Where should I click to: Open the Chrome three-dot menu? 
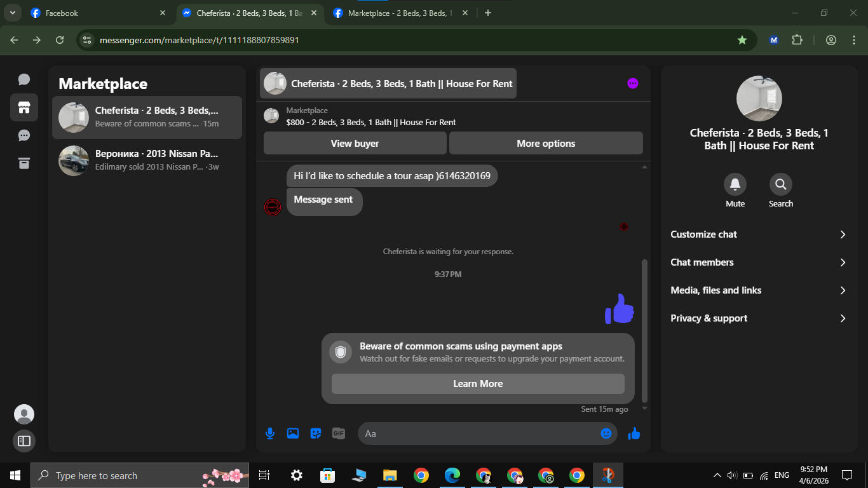(x=854, y=40)
